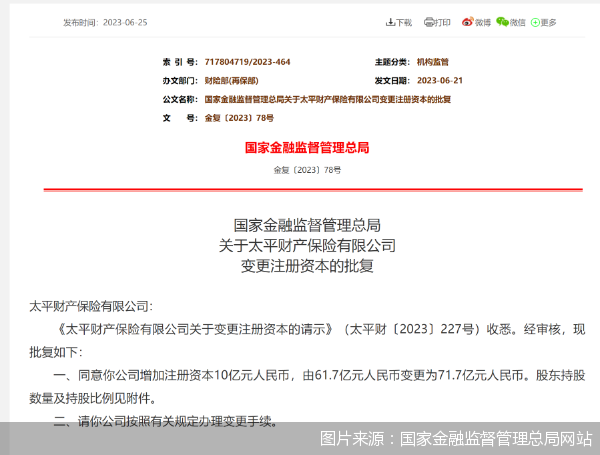Select the 金复〔2023〕78号 value in metadata row
This screenshot has width=600, height=455.
239,118
